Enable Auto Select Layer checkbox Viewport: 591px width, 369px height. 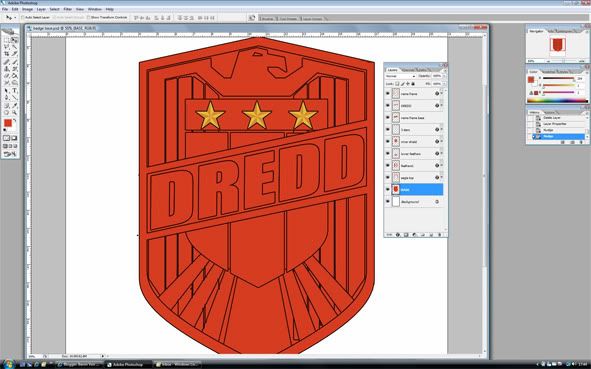coord(23,18)
